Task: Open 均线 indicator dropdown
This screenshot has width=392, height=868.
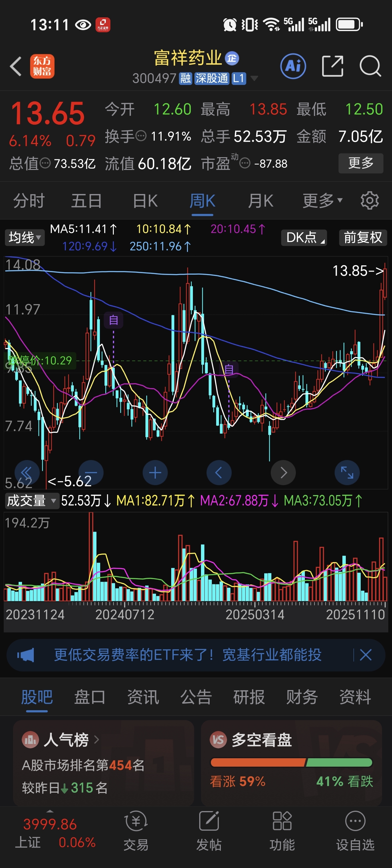Action: [24, 237]
